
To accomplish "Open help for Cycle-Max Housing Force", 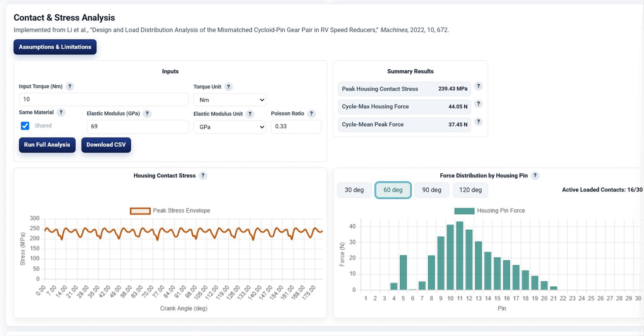I will pyautogui.click(x=478, y=104).
